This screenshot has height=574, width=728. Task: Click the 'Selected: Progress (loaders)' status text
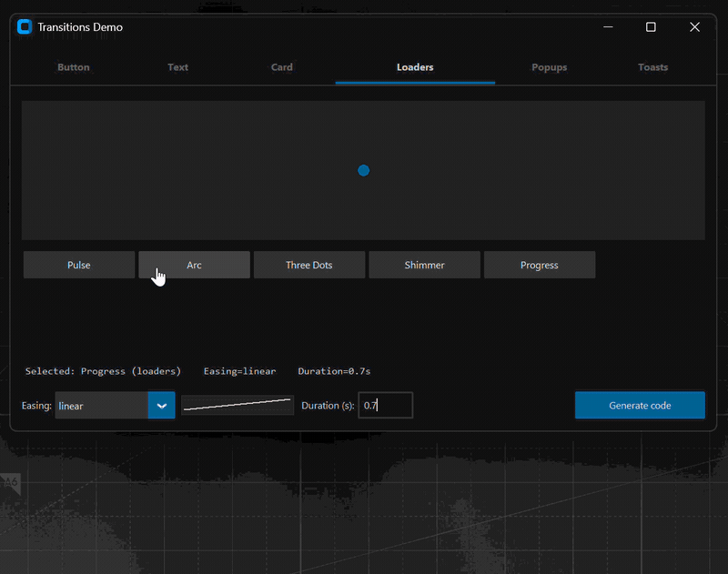pos(103,371)
